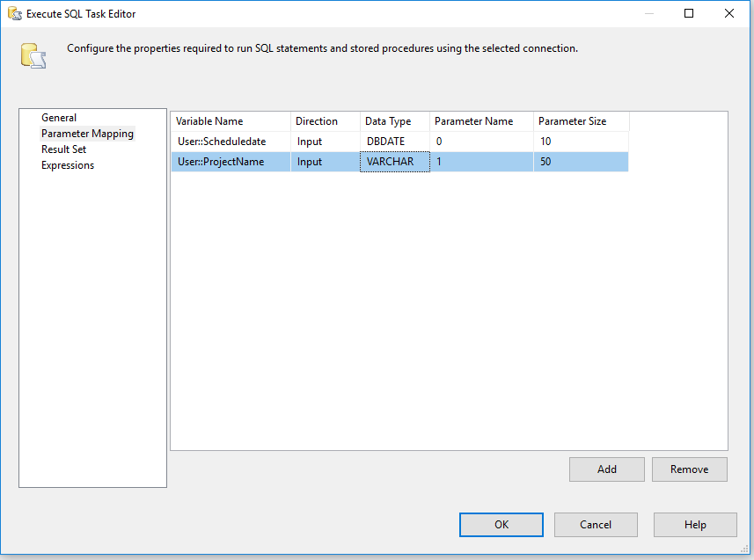This screenshot has width=754, height=560.
Task: Click the Direction column header
Action: pyautogui.click(x=326, y=121)
